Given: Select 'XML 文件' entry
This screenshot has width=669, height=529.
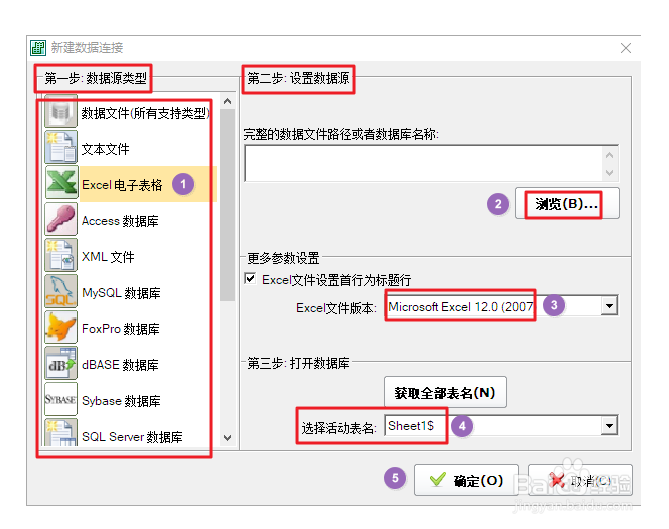Looking at the screenshot, I should tap(108, 257).
